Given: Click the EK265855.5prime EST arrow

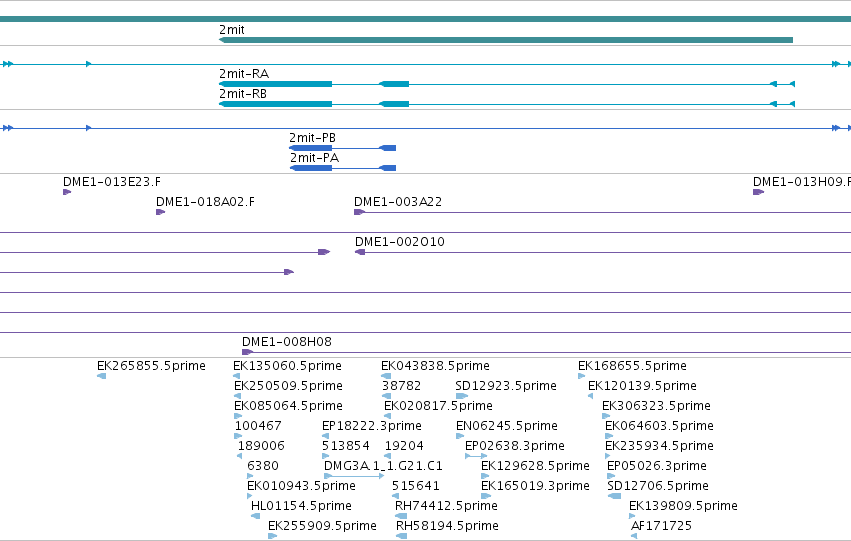Looking at the screenshot, I should [101, 376].
